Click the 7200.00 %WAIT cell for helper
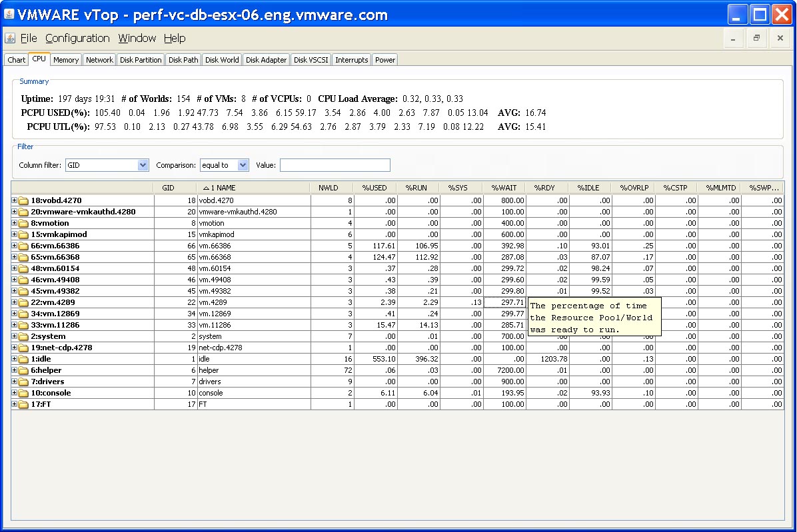Screen dimensions: 797x532 [504, 370]
